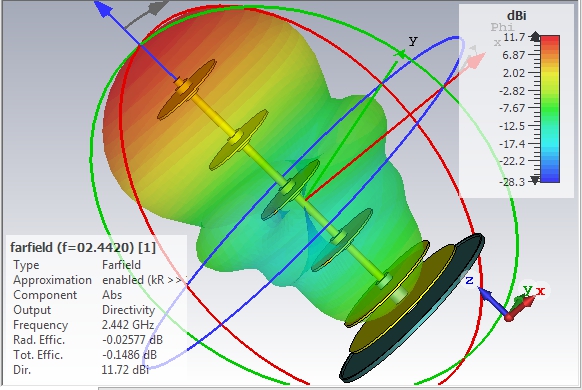The width and height of the screenshot is (582, 390).
Task: Click the down arrow below the dBi color scale
Action: [534, 180]
